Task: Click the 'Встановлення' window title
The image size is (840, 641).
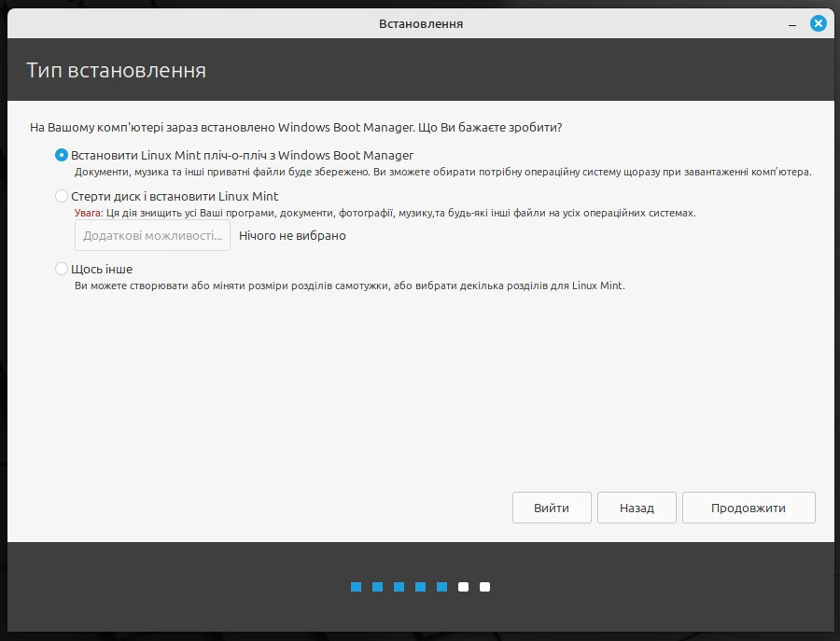Action: [x=421, y=24]
